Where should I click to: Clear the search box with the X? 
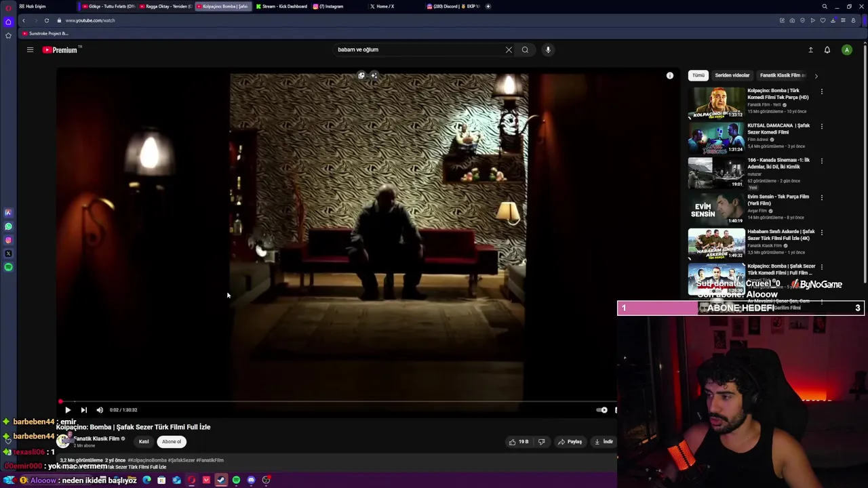(509, 49)
